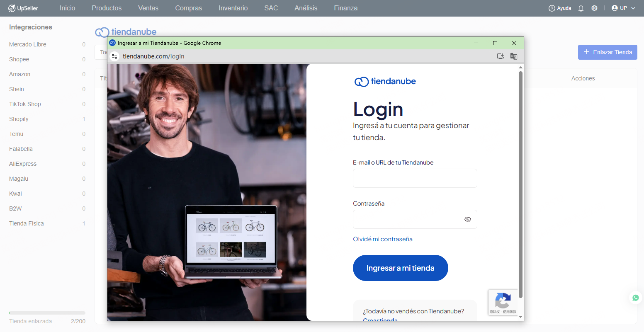
Task: Open Olvidé mi contraseña link
Action: tap(383, 239)
